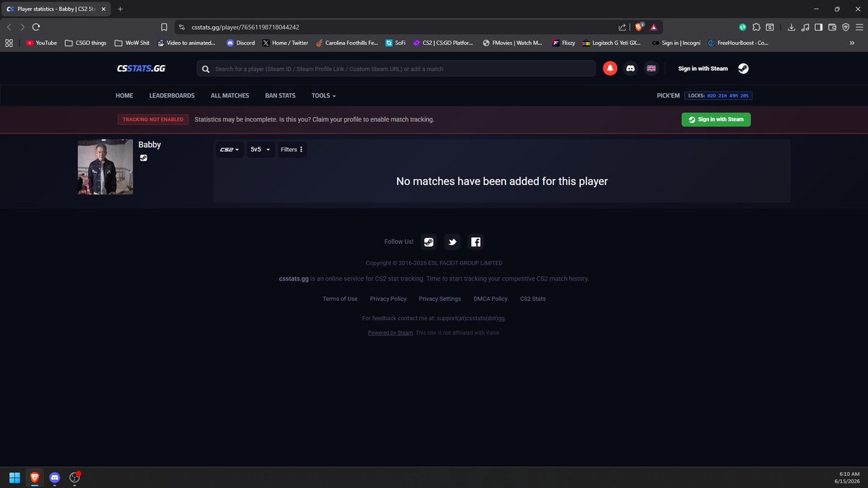
Task: Open Terms of Use link
Action: pos(340,299)
